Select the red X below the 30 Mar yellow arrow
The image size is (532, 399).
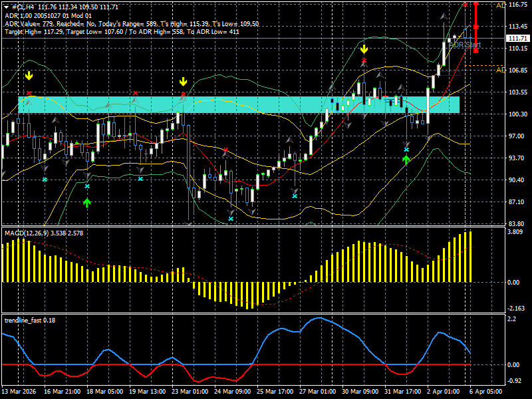(x=364, y=61)
